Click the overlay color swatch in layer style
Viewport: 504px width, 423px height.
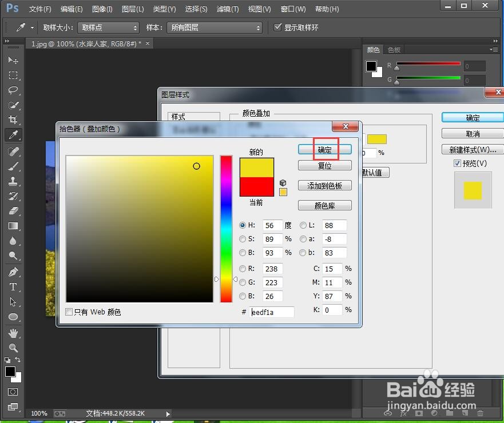(377, 139)
